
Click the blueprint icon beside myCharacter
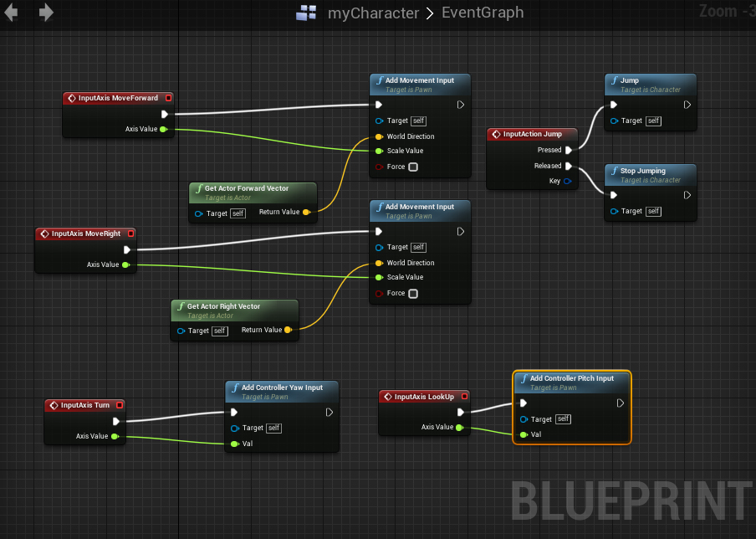[306, 13]
